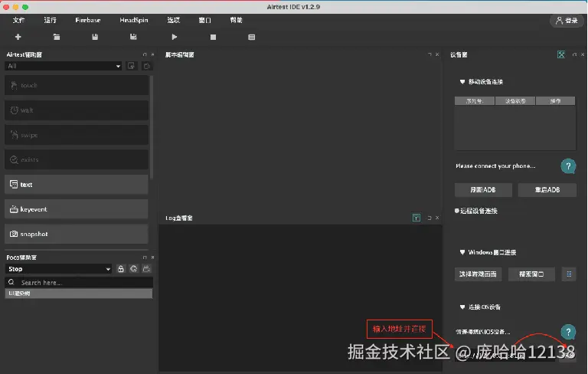Image resolution: width=588 pixels, height=374 pixels.
Task: Click the Poco refresh icon
Action: [x=133, y=269]
